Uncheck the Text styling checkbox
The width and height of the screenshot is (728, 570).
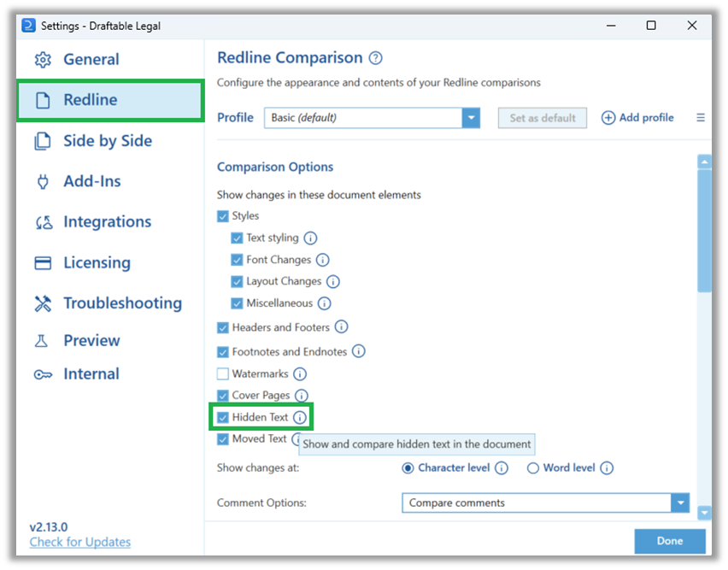[x=237, y=238]
